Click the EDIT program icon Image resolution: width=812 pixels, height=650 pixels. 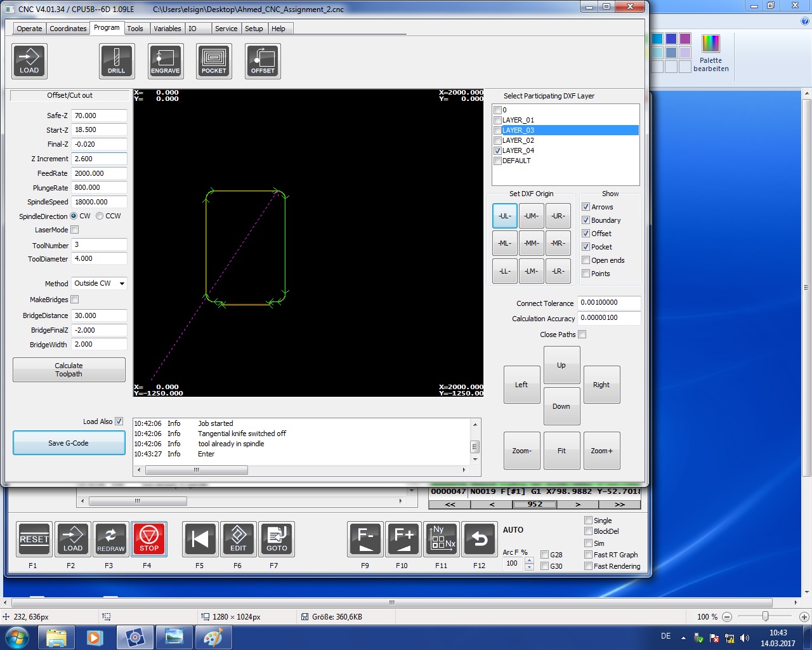tap(239, 539)
